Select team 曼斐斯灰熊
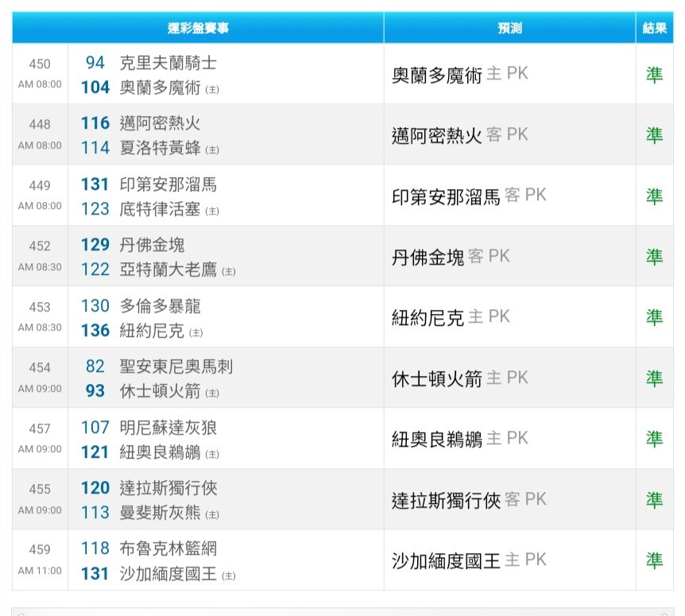 coord(160,513)
